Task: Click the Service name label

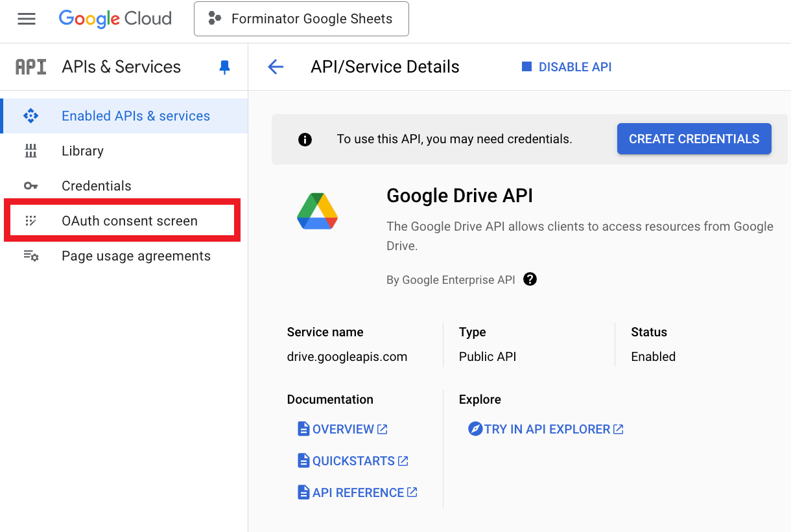Action: (325, 332)
